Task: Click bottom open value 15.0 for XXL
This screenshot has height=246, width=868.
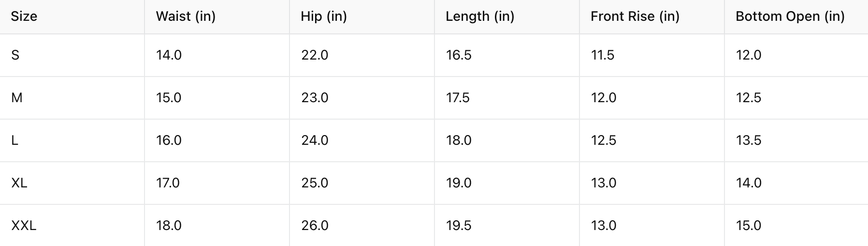Action: click(x=749, y=226)
